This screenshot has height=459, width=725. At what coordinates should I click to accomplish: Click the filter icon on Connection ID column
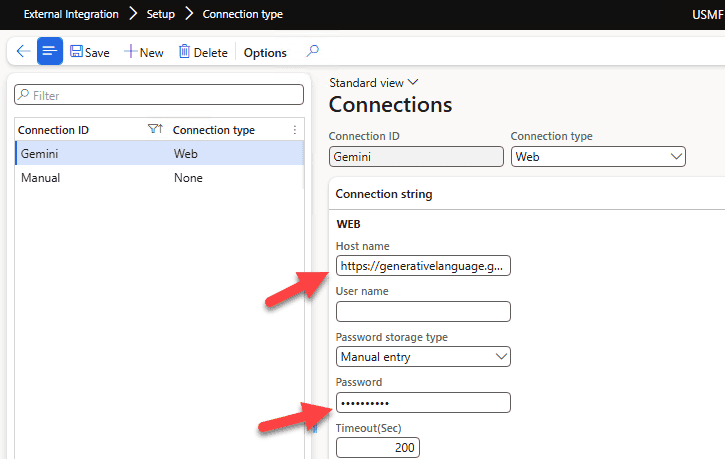point(154,130)
